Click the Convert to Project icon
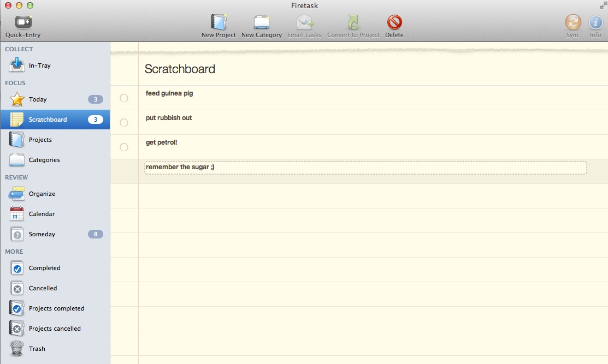This screenshot has height=364, width=608. click(353, 22)
